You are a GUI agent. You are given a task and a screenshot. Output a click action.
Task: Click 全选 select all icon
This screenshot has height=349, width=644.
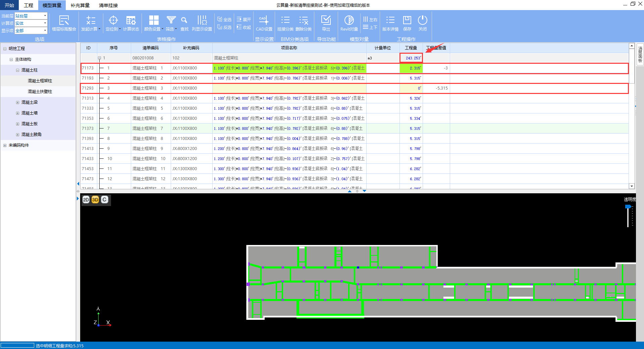[x=224, y=19]
